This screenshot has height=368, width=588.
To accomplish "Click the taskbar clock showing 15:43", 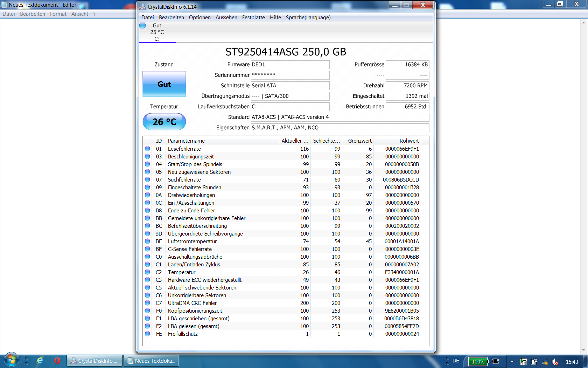I will coord(572,362).
